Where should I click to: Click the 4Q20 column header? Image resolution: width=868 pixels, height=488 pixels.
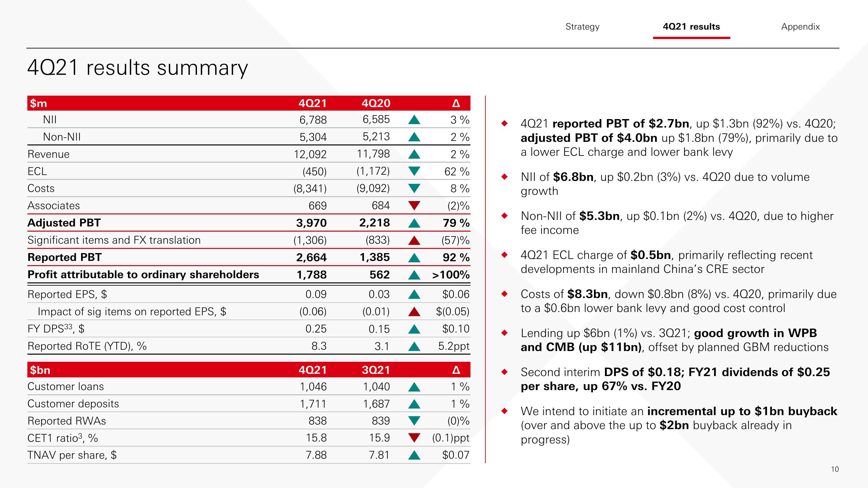click(x=376, y=103)
